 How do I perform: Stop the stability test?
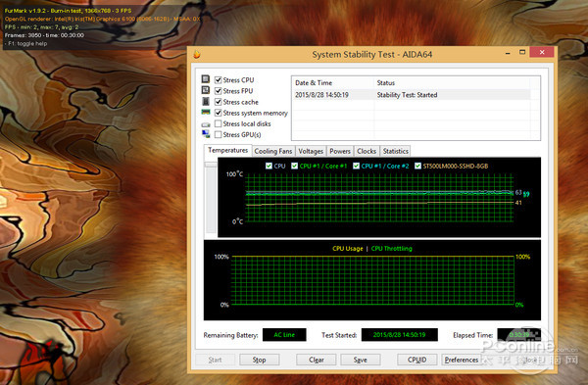click(x=259, y=360)
